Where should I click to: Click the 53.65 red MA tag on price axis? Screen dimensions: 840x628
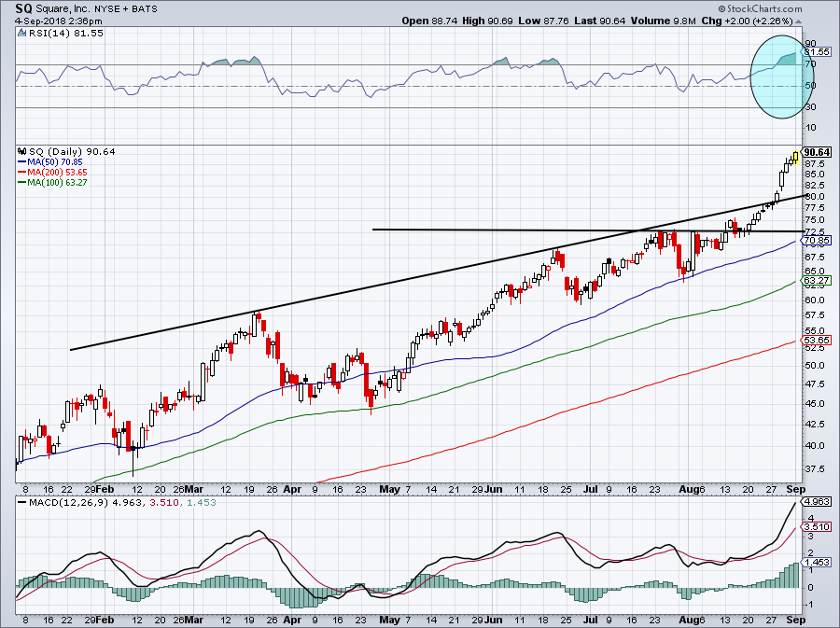click(817, 340)
